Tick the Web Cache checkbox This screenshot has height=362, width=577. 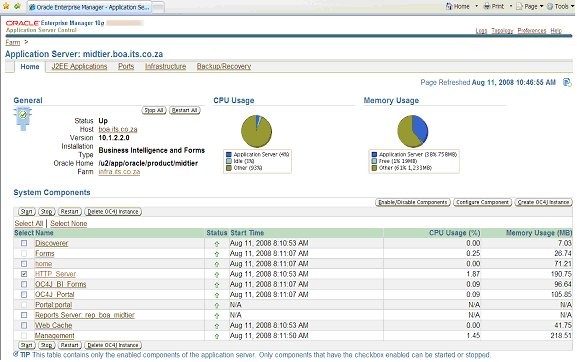[x=24, y=326]
